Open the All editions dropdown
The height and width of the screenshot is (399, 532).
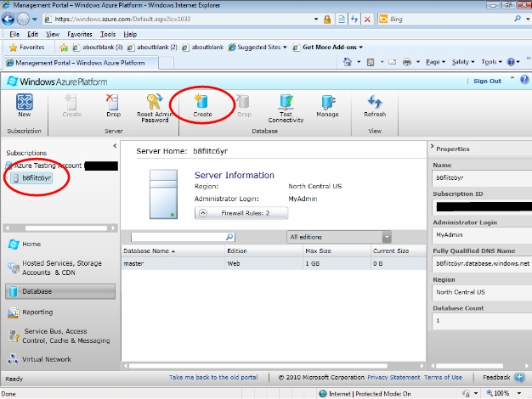[339, 237]
